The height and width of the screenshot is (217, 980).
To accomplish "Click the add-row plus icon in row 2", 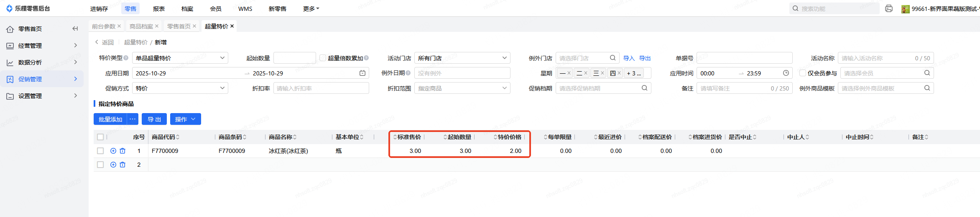I will [x=113, y=165].
